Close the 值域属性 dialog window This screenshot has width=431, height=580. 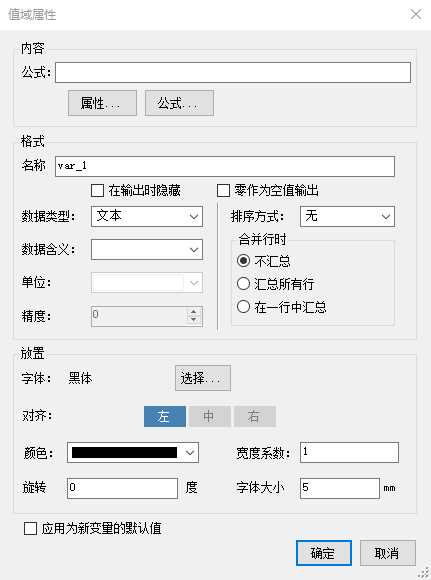pyautogui.click(x=416, y=14)
